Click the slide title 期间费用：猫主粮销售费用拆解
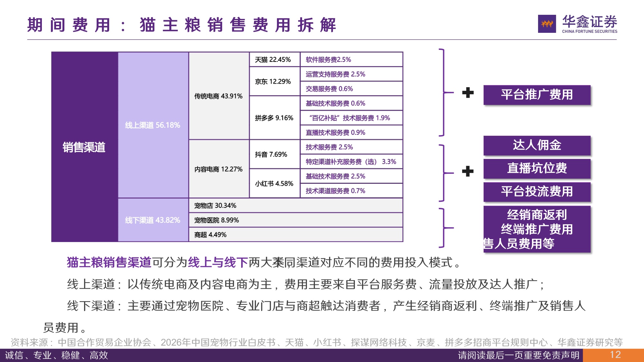Screen dimensions: 644x362 [182, 25]
